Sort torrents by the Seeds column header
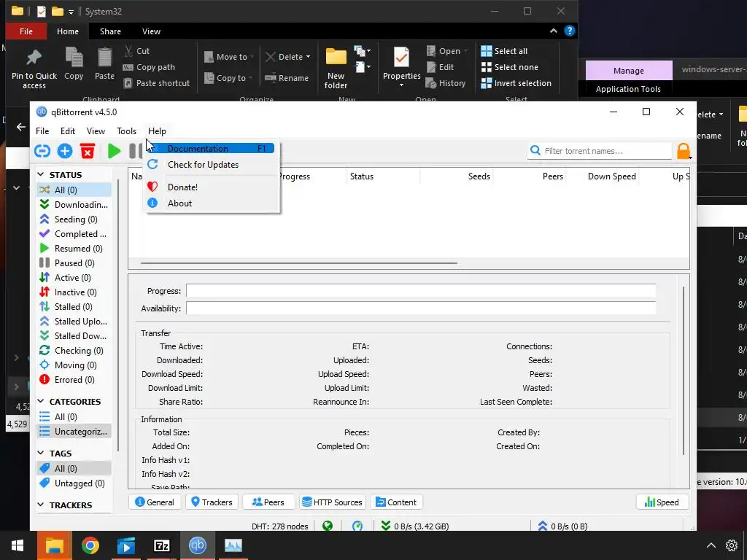Screen dimensions: 747x560 [x=479, y=176]
